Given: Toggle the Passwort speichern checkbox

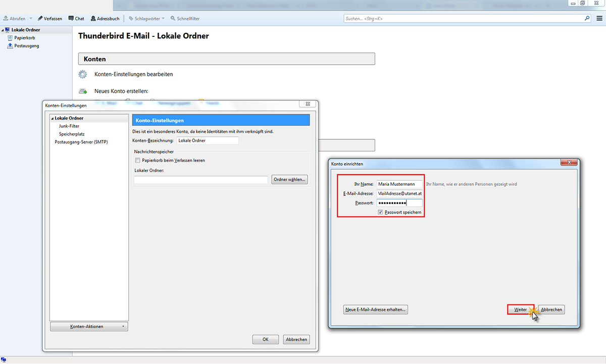Looking at the screenshot, I should click(380, 213).
